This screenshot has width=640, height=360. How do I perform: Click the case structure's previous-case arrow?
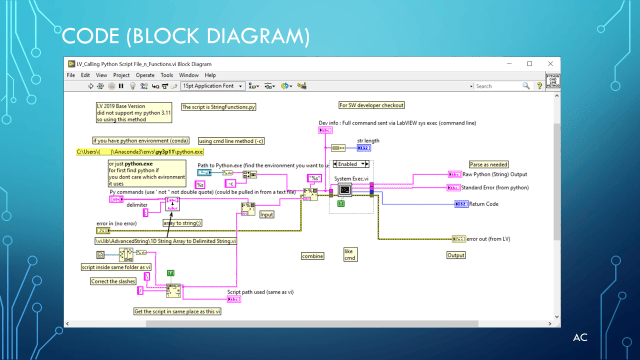(335, 164)
